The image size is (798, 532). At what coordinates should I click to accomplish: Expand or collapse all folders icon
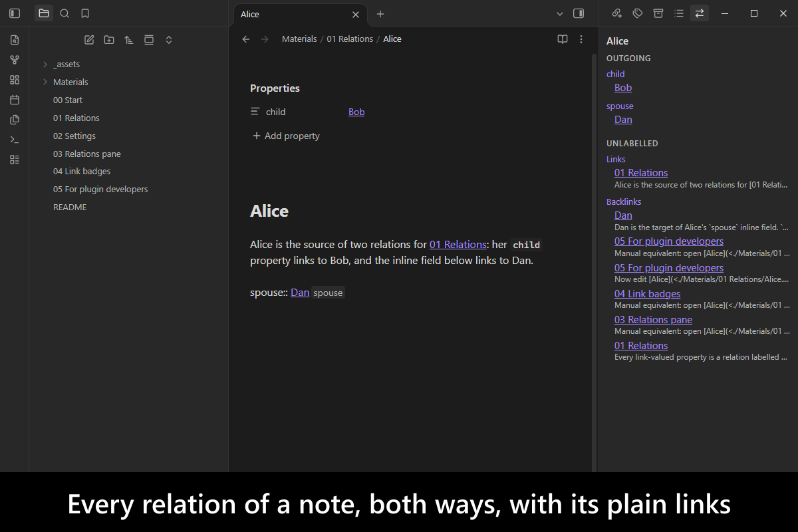tap(169, 40)
